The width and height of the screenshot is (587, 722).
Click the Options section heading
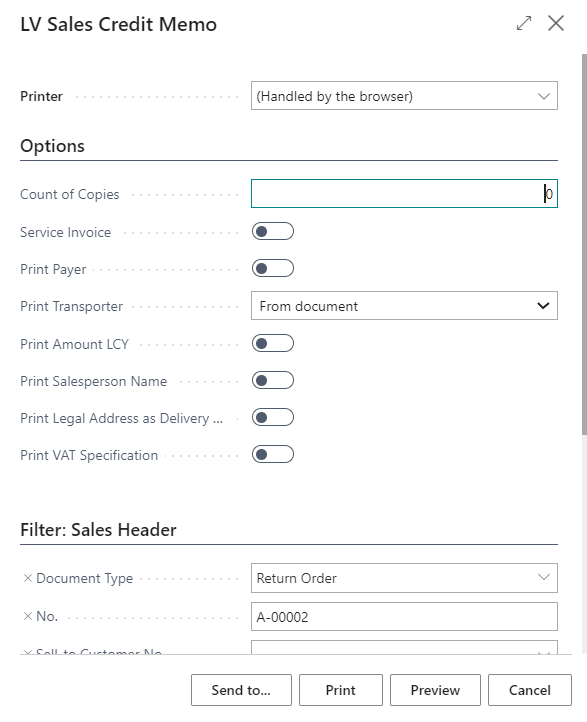point(52,146)
